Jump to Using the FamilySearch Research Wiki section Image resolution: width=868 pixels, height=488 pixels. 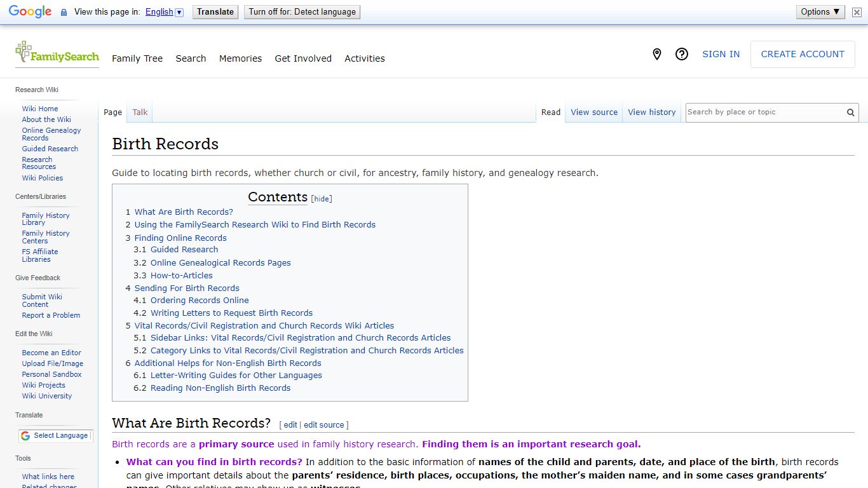tap(250, 225)
